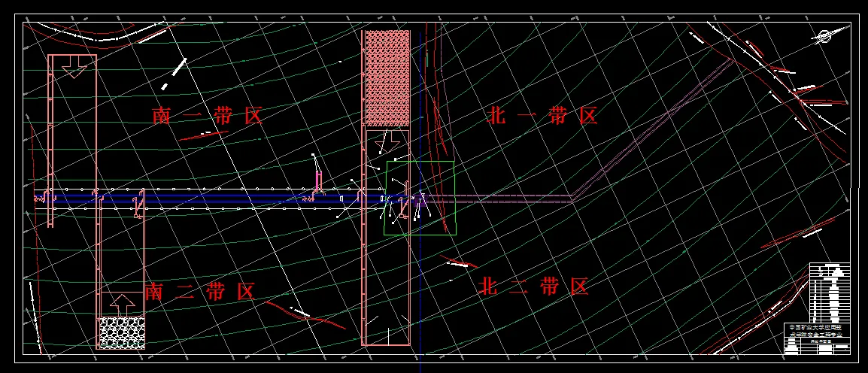Select the red 北一带区 label
The image size is (868, 373).
[x=543, y=117]
